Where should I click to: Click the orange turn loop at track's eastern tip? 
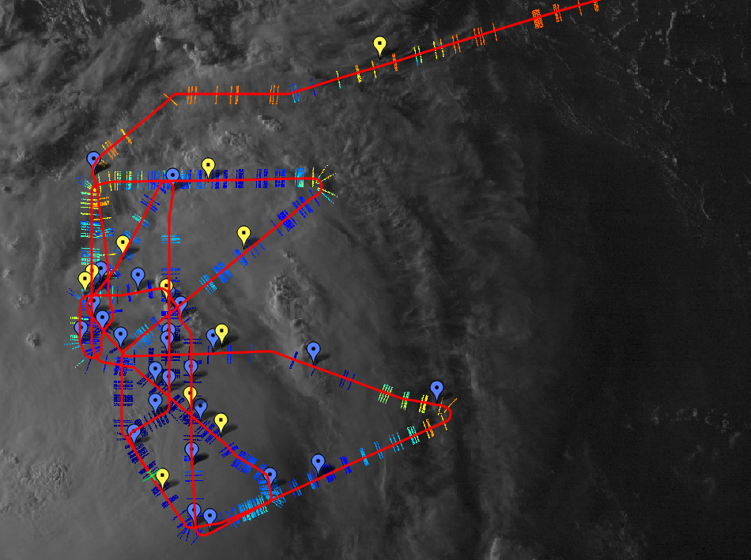445,414
